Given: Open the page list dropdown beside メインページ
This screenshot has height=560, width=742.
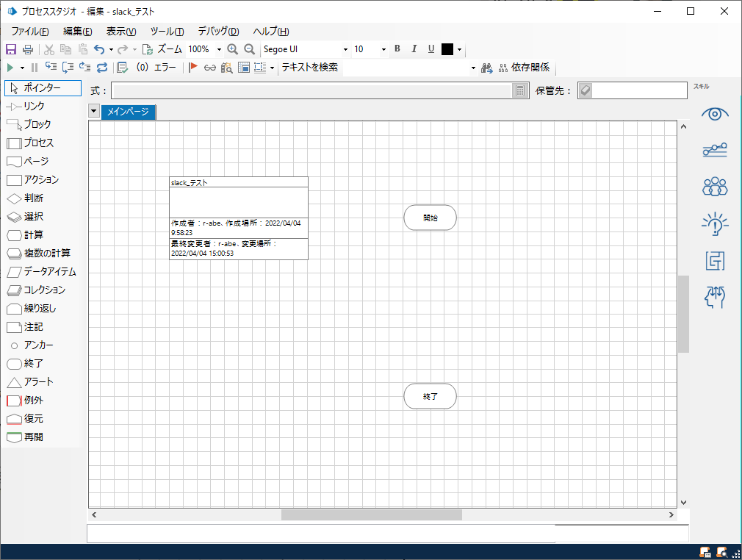Looking at the screenshot, I should tap(94, 111).
